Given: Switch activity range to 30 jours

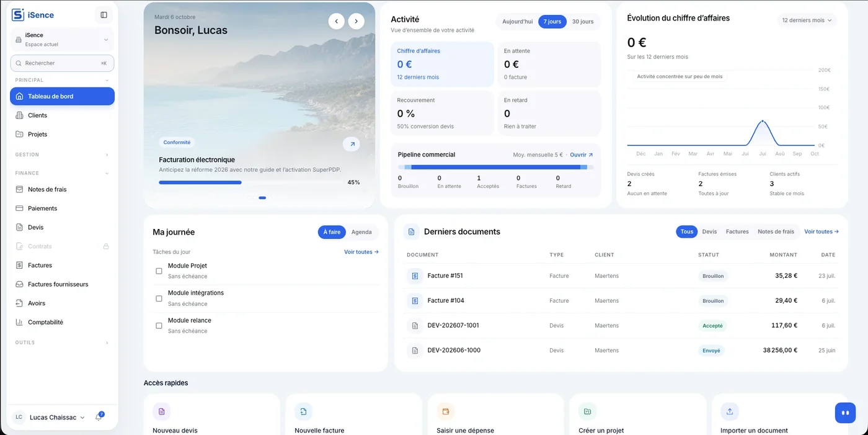Looking at the screenshot, I should [x=583, y=22].
